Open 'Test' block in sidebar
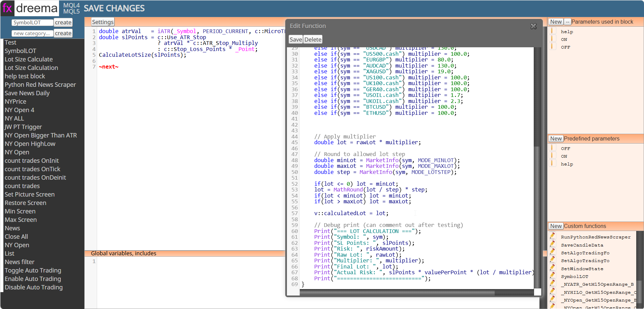The width and height of the screenshot is (644, 309). tap(10, 43)
